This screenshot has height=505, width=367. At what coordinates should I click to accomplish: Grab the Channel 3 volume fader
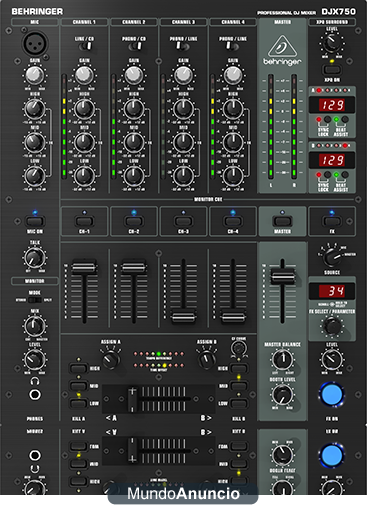pyautogui.click(x=183, y=317)
